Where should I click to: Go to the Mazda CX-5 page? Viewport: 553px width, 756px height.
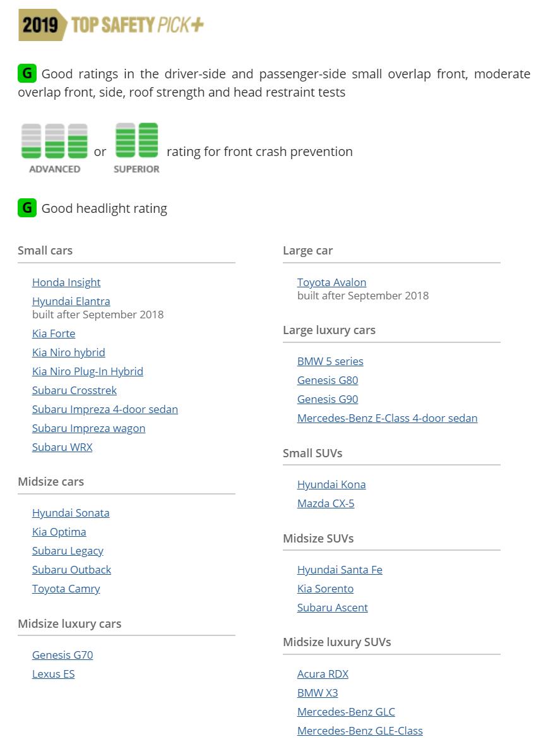[326, 503]
